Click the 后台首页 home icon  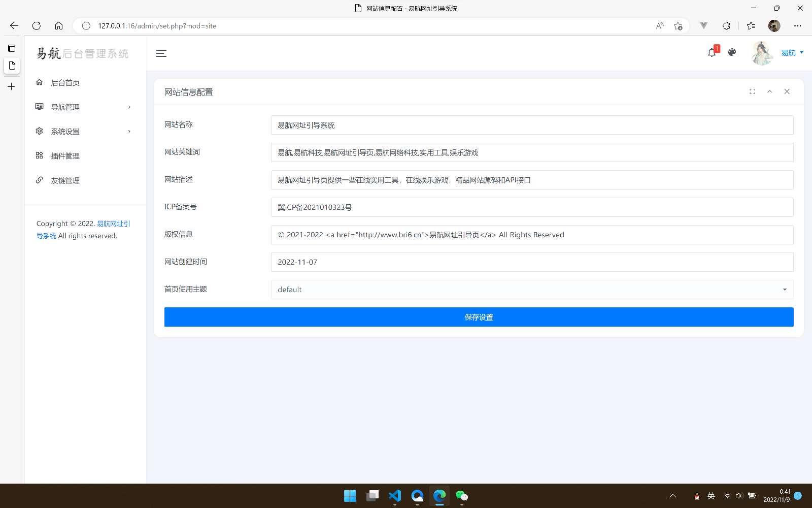tap(40, 82)
